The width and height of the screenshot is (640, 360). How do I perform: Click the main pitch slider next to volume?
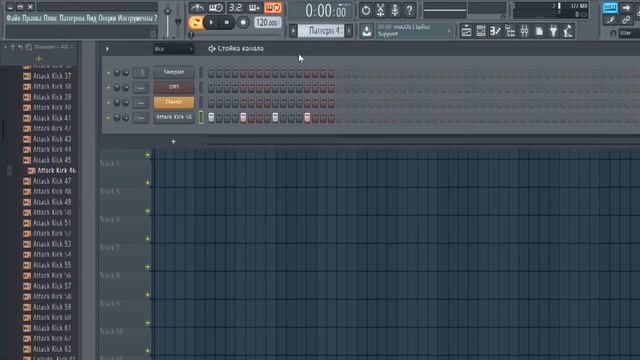click(178, 22)
